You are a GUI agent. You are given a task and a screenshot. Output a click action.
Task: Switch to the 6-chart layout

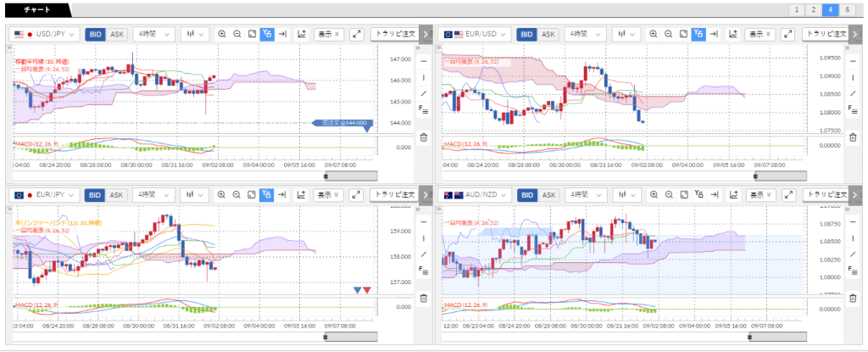pyautogui.click(x=848, y=9)
